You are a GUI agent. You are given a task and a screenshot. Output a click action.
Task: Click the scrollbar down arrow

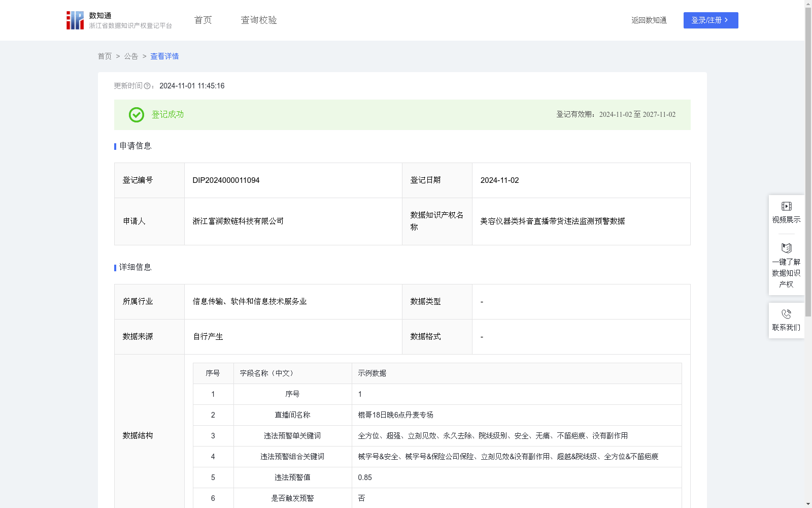coord(808,504)
